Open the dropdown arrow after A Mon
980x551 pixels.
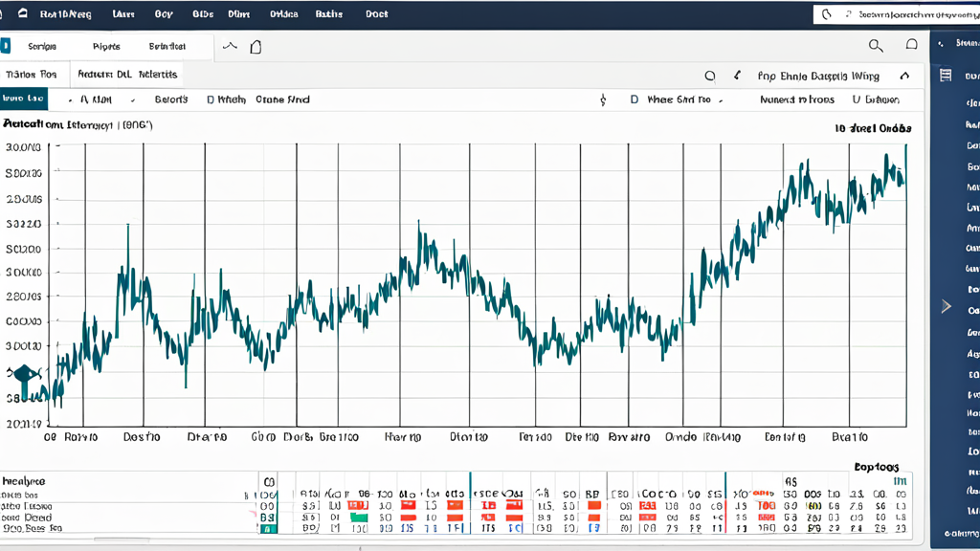point(132,99)
